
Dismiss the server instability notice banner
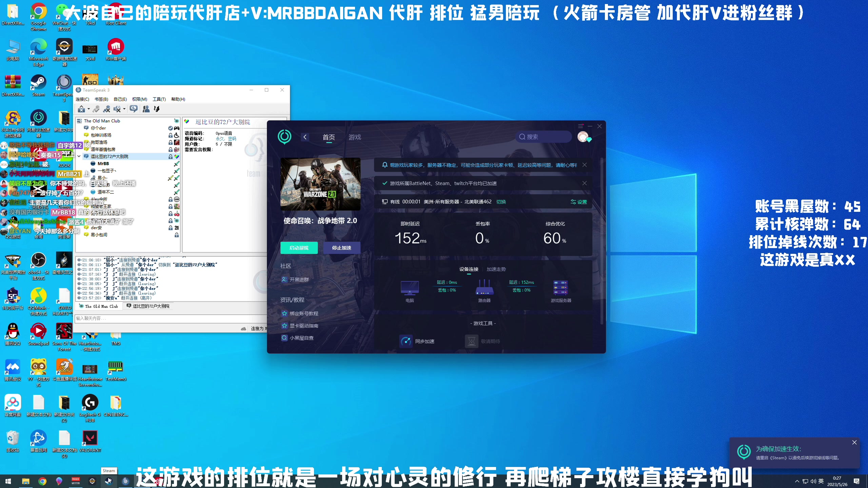coord(585,165)
